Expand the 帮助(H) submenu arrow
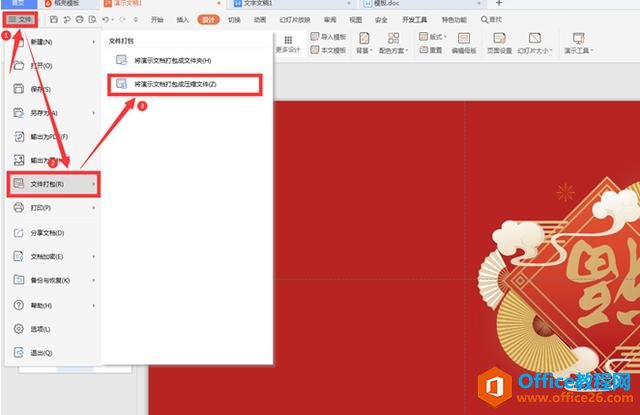Screen dimensions: 640x415 (x=93, y=305)
